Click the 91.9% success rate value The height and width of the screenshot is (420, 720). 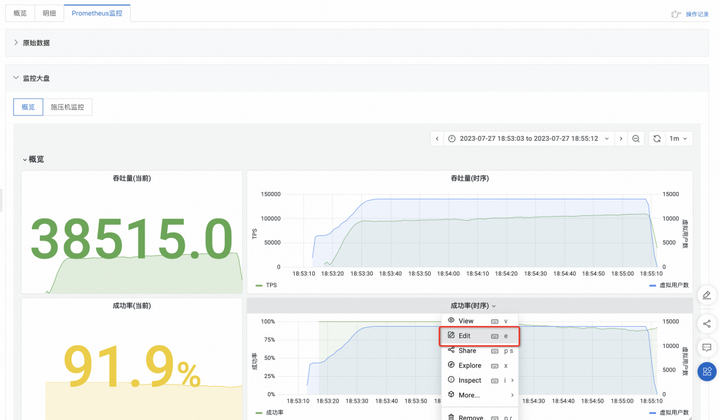(x=132, y=366)
